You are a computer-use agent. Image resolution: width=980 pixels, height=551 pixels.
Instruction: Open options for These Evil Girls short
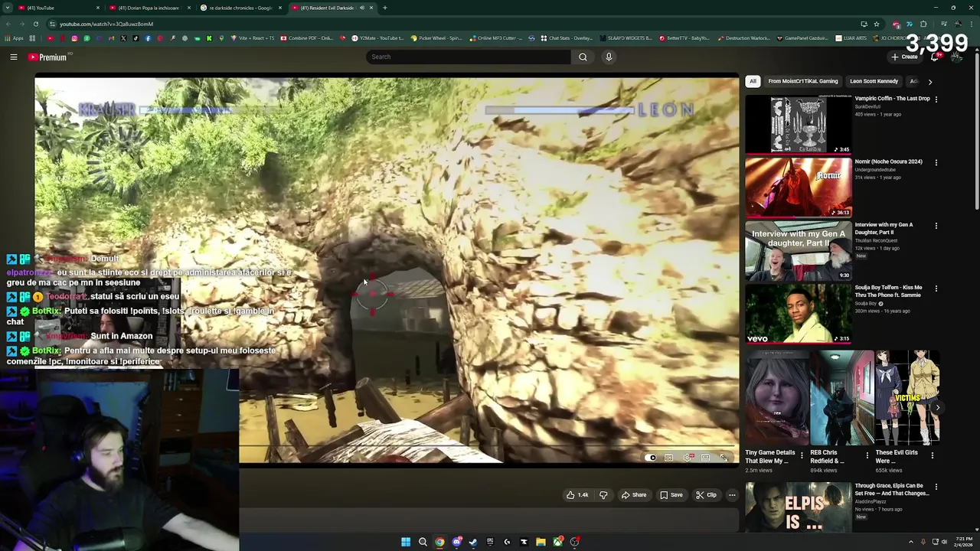(x=933, y=455)
